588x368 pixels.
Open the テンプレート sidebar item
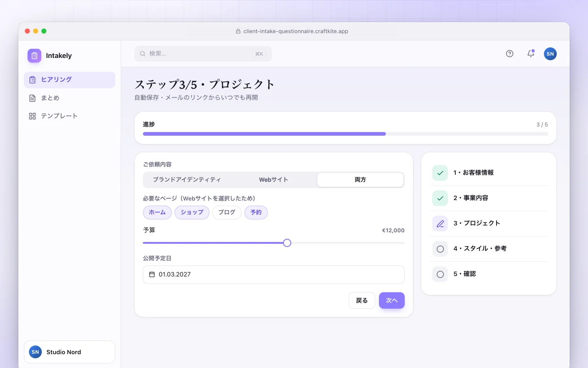69,116
